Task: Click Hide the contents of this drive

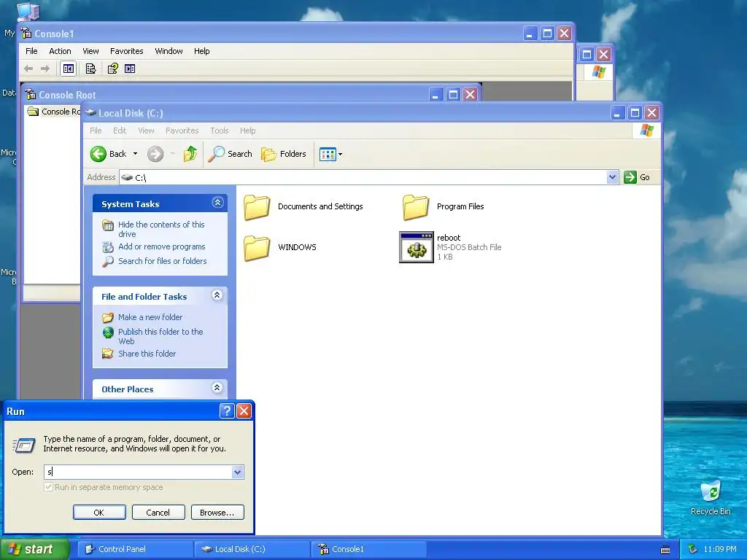Action: [x=161, y=229]
